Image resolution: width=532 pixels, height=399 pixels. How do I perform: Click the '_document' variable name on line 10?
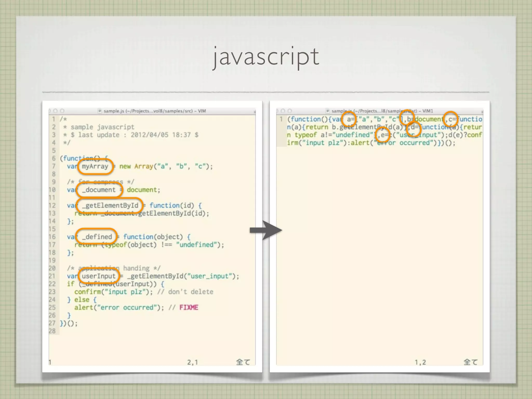coord(99,190)
